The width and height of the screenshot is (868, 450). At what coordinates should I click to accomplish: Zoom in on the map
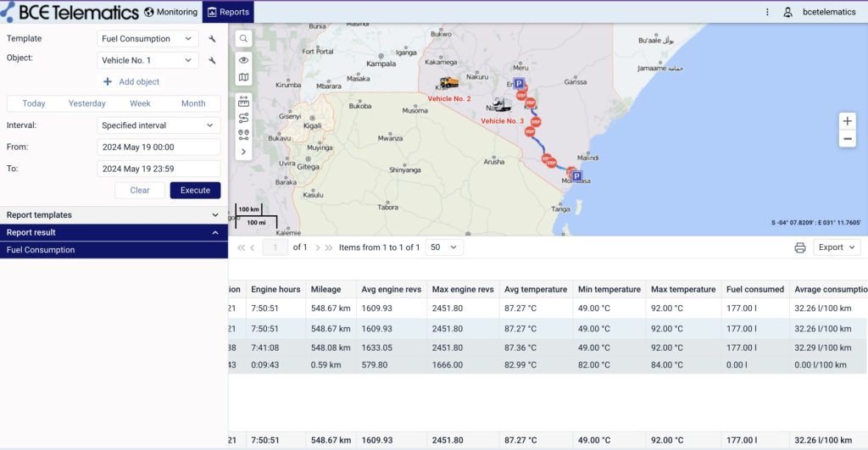tap(847, 121)
